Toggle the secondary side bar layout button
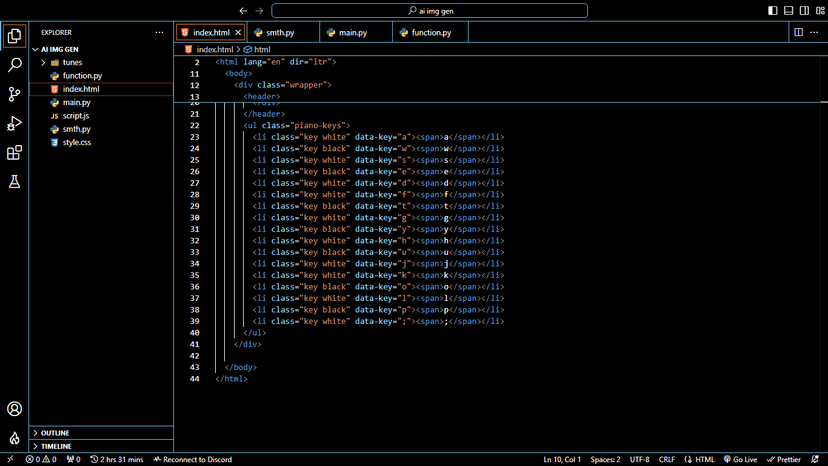Viewport: 828px width, 466px height. 804,11
